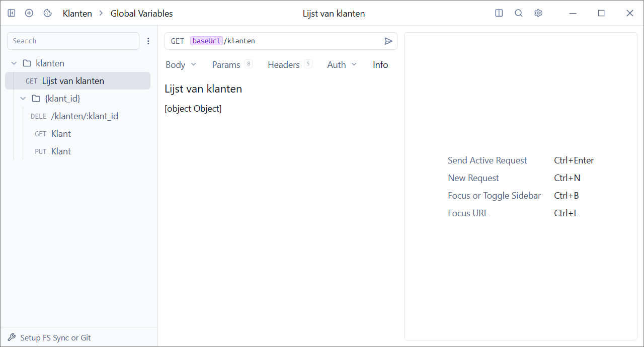
Task: Open the Body type dropdown
Action: (x=181, y=65)
